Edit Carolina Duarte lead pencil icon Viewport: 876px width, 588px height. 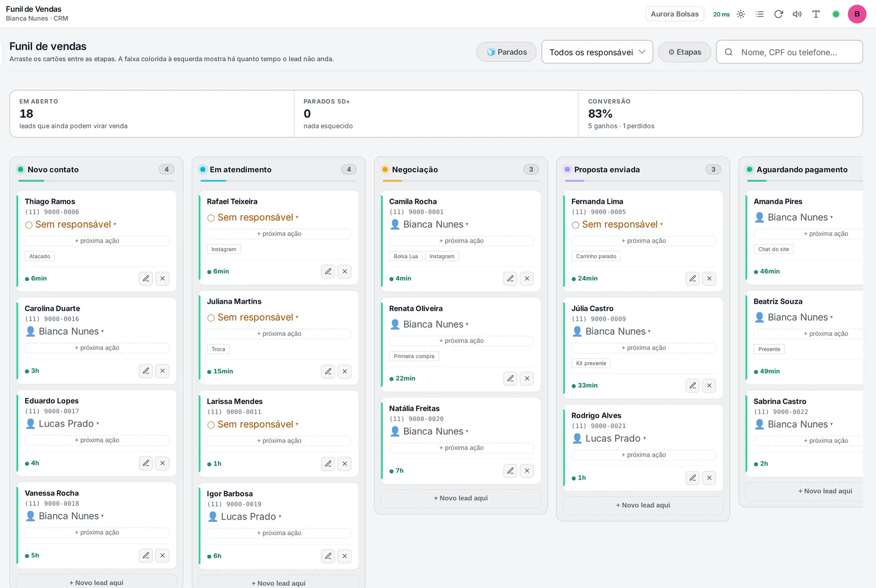[146, 371]
